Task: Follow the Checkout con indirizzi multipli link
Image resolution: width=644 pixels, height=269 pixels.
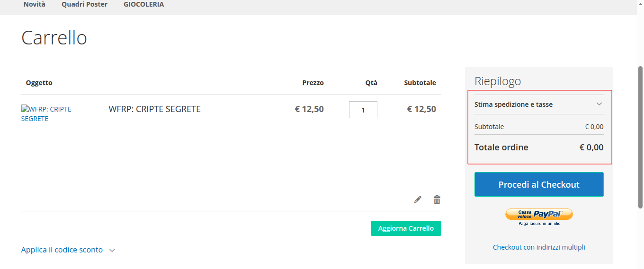Action: (539, 247)
